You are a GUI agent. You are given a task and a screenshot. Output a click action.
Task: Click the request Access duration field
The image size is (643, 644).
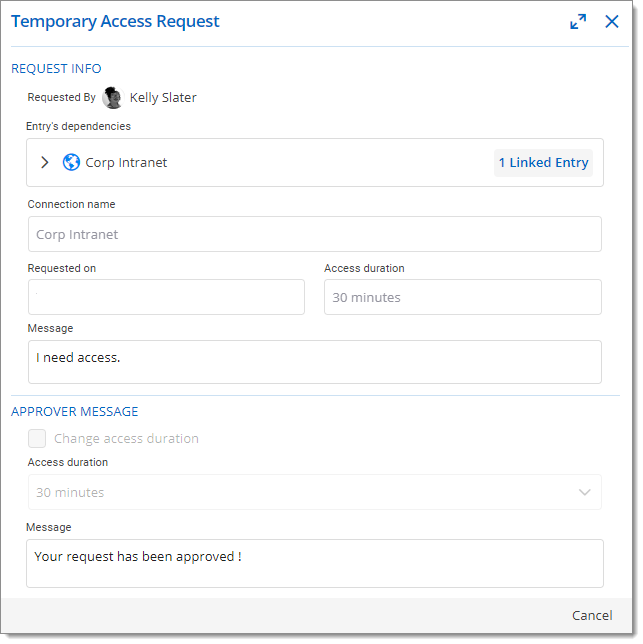tap(463, 297)
